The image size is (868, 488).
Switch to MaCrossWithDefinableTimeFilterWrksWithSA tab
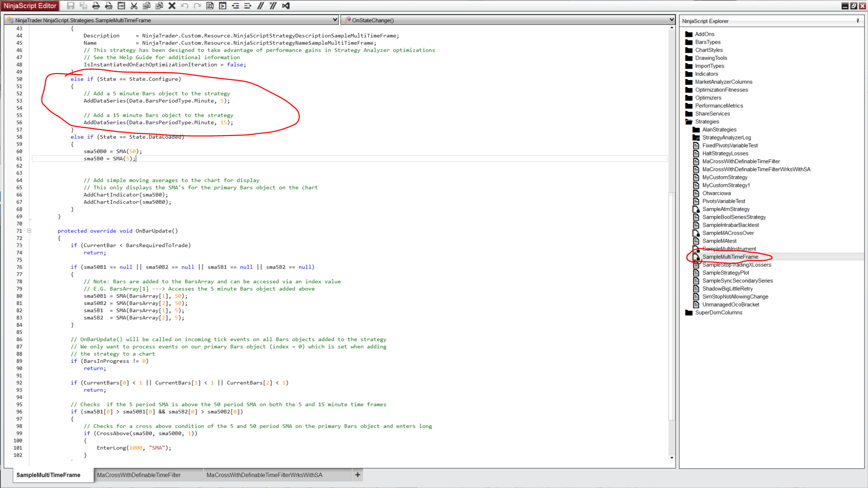[264, 475]
